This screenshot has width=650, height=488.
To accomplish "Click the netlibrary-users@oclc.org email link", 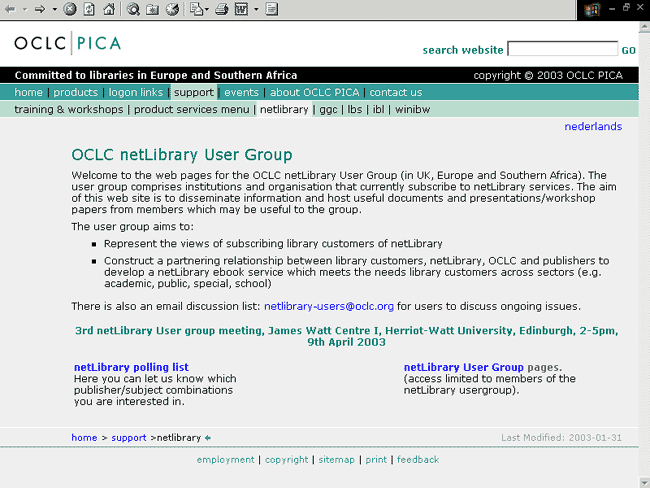I will 329,306.
